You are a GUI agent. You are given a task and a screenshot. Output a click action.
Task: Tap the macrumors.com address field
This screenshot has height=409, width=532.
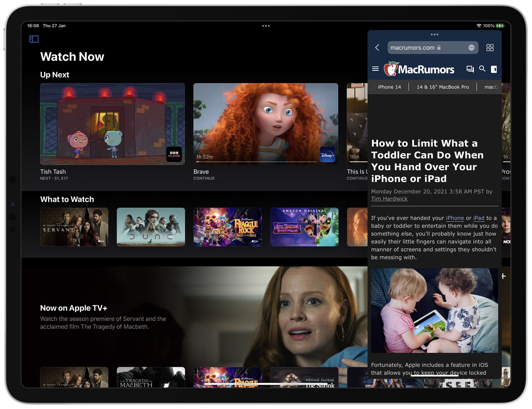tap(413, 48)
